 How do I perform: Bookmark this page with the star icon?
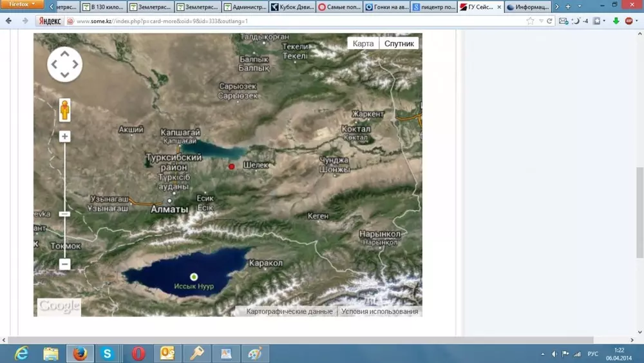(530, 21)
